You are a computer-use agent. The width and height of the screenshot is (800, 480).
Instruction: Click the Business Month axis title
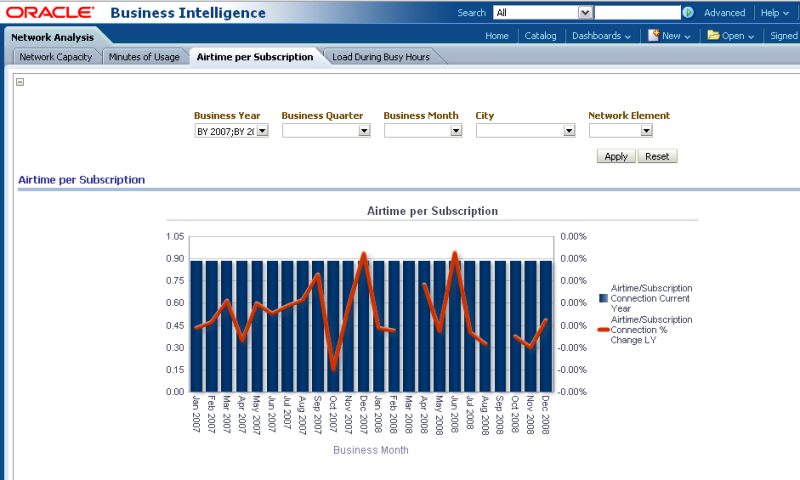371,450
